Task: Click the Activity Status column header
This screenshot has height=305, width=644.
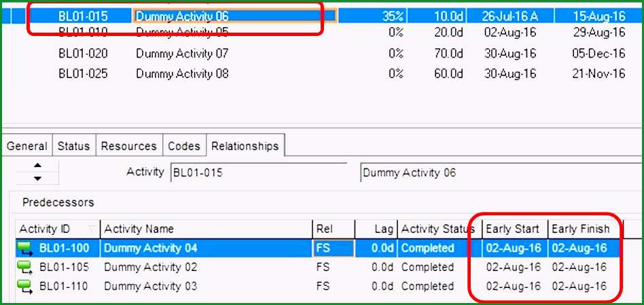Action: tap(440, 229)
